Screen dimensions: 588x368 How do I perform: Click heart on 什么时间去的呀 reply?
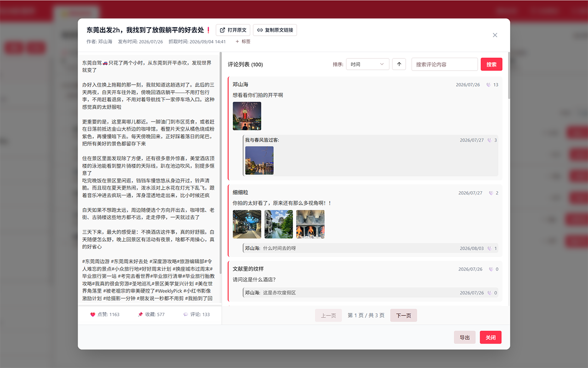tap(489, 248)
